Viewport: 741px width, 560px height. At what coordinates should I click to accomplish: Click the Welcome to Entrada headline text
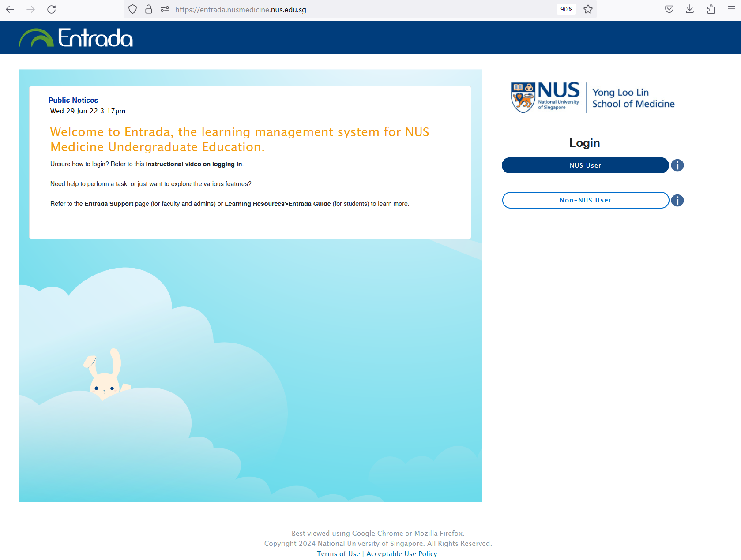(240, 139)
